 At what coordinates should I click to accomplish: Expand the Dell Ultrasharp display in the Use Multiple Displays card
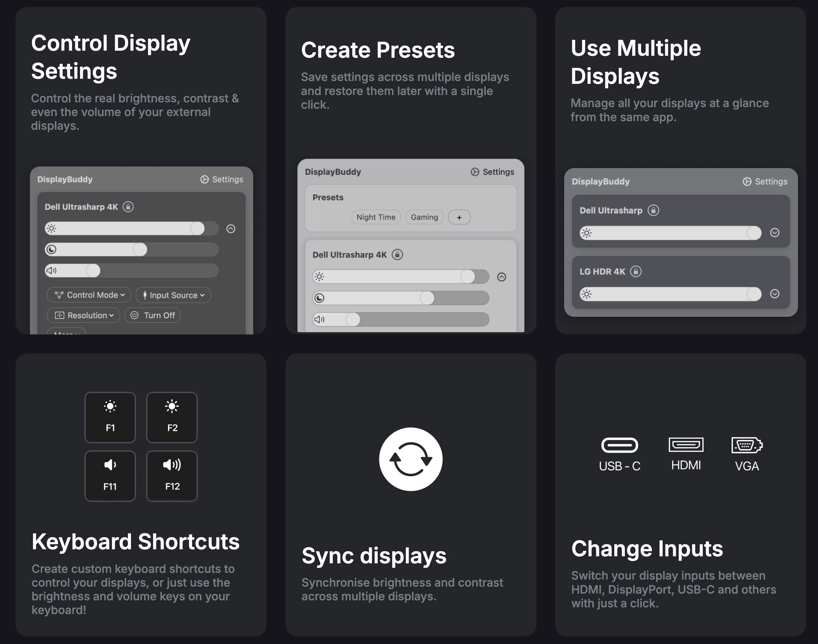(x=775, y=233)
